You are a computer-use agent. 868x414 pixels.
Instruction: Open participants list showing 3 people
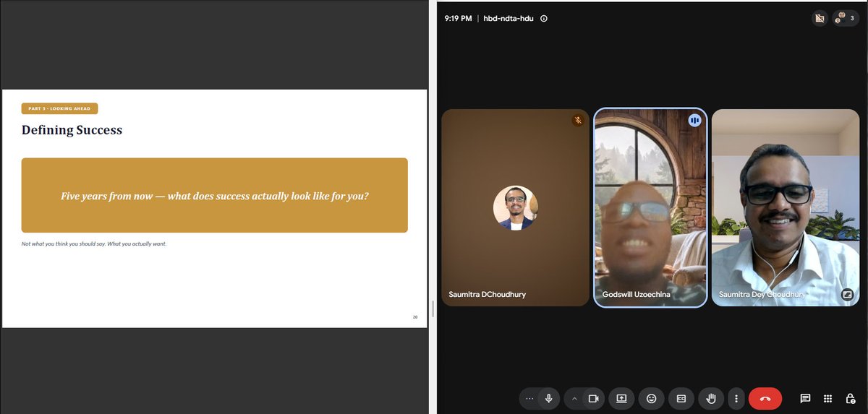point(846,19)
